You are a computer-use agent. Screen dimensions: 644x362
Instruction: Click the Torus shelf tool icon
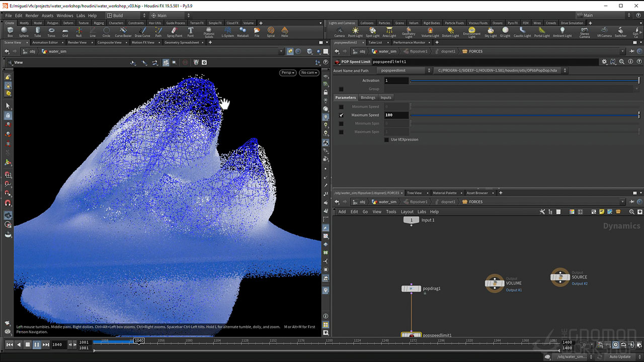(51, 32)
